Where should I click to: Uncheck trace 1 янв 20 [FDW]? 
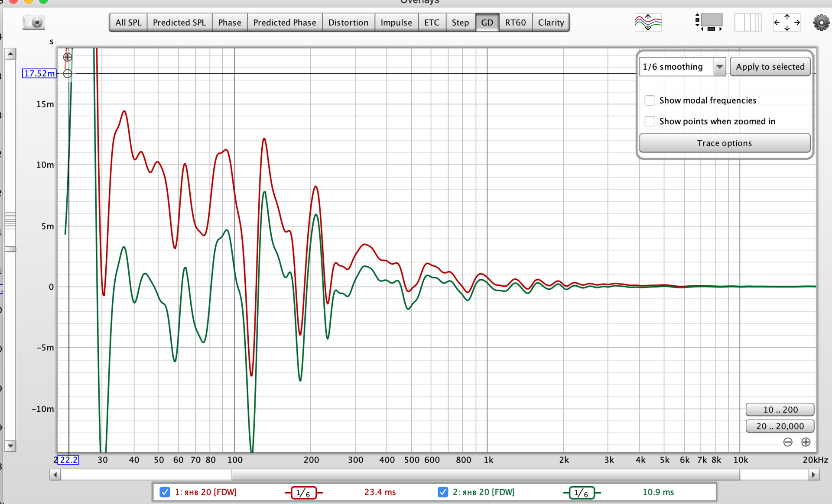[x=165, y=492]
